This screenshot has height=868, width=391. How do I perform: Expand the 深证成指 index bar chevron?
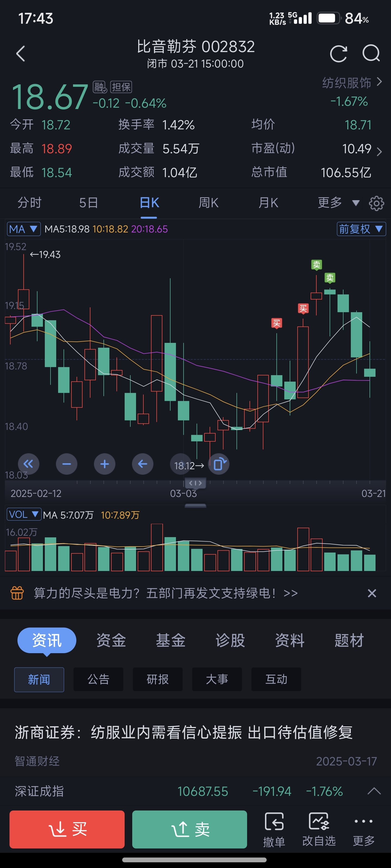point(374,791)
